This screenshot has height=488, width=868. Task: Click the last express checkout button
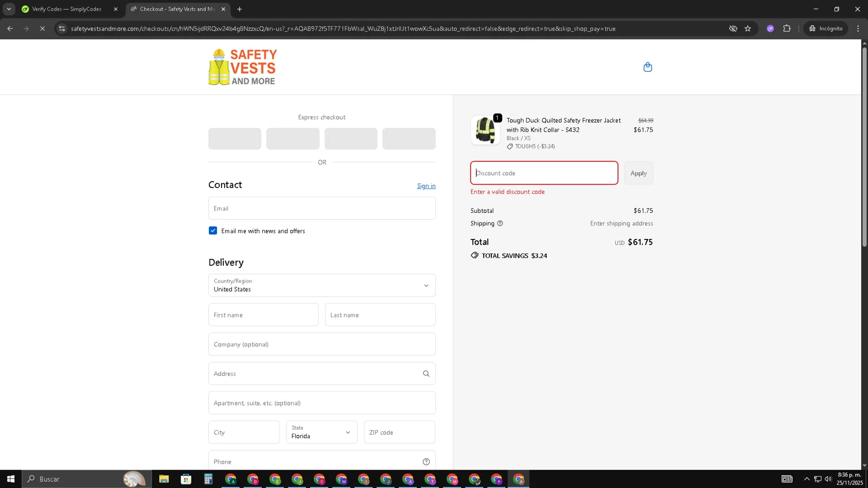pyautogui.click(x=409, y=139)
